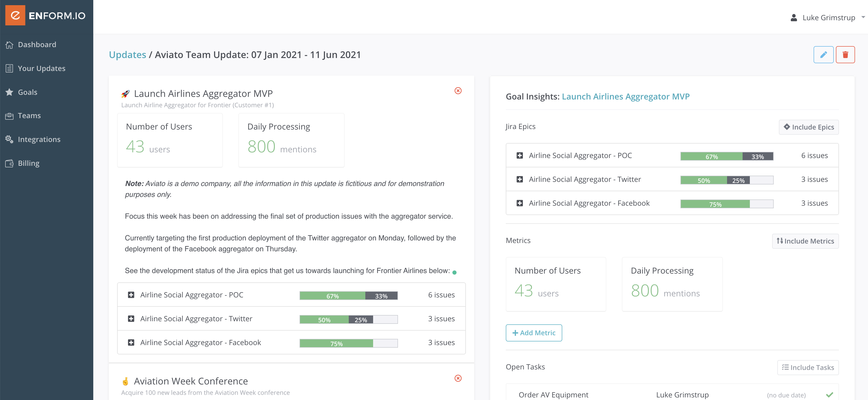Go to Integrations in the sidebar

pyautogui.click(x=39, y=139)
